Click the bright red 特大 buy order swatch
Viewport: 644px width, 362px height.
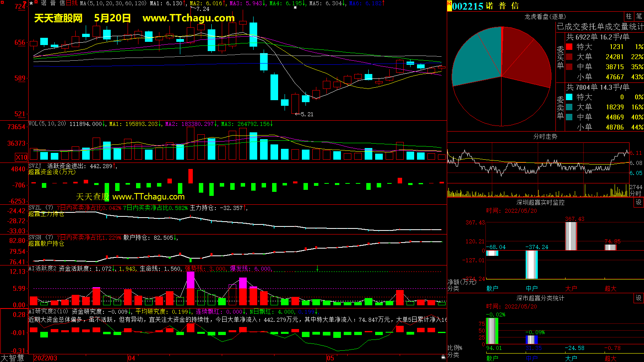[569, 47]
